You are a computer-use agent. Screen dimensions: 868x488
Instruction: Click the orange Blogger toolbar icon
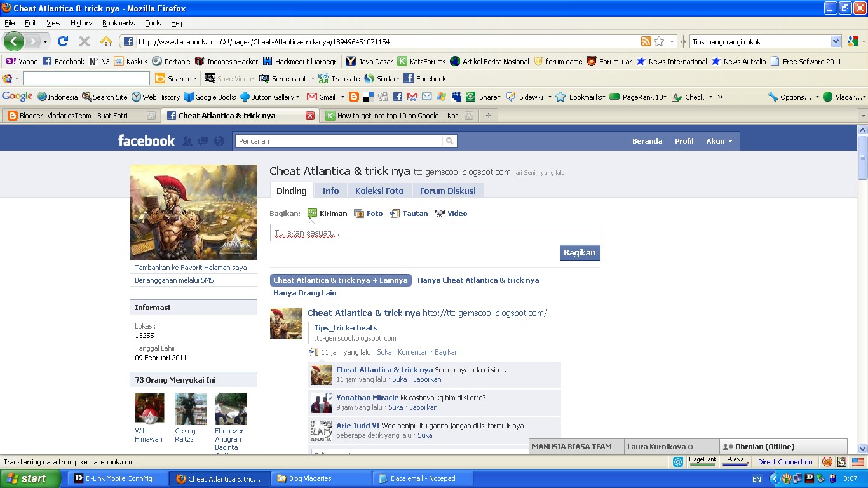pos(353,97)
